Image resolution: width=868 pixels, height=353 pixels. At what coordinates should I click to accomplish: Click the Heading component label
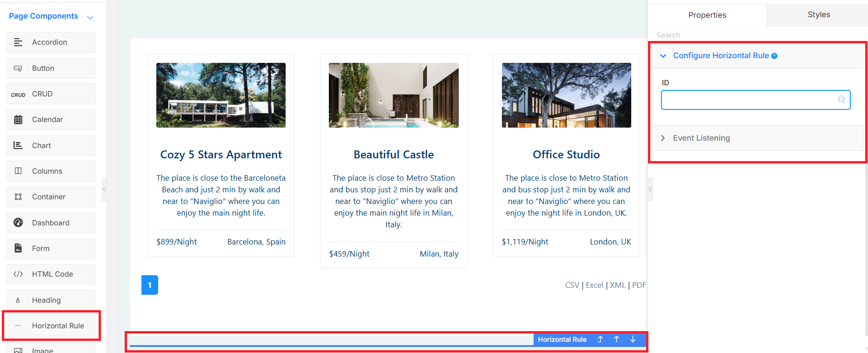[x=47, y=300]
